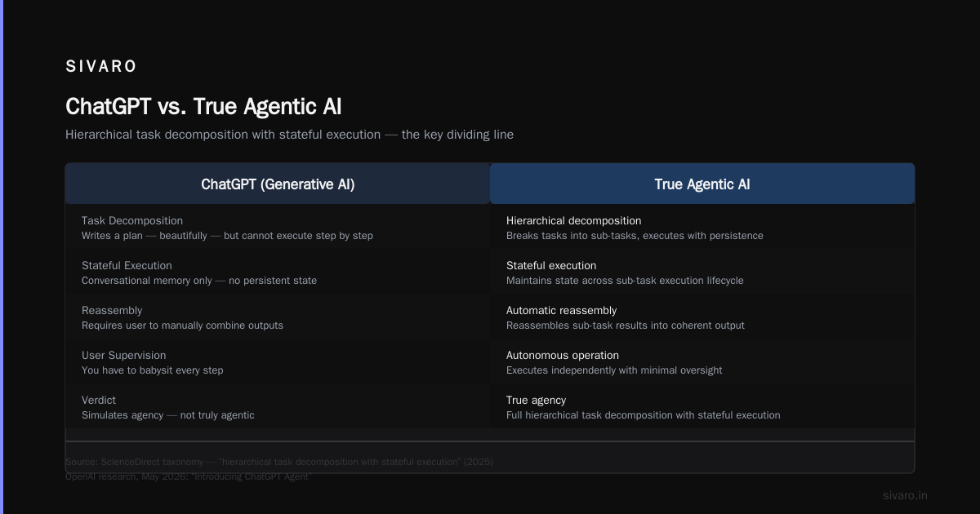Select Stateful execution under True Agentic AI
This screenshot has height=514, width=980.
point(702,273)
